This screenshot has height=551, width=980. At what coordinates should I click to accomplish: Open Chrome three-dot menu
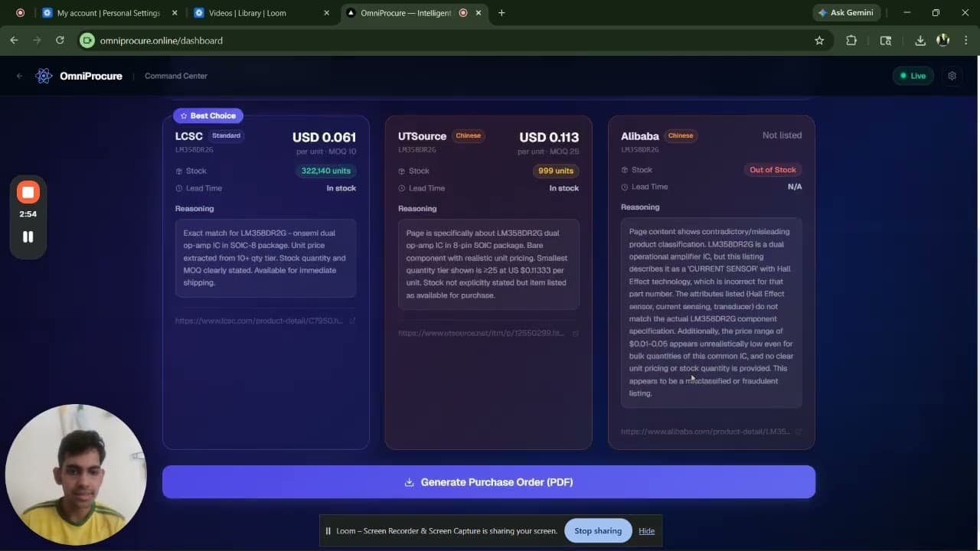tap(966, 41)
